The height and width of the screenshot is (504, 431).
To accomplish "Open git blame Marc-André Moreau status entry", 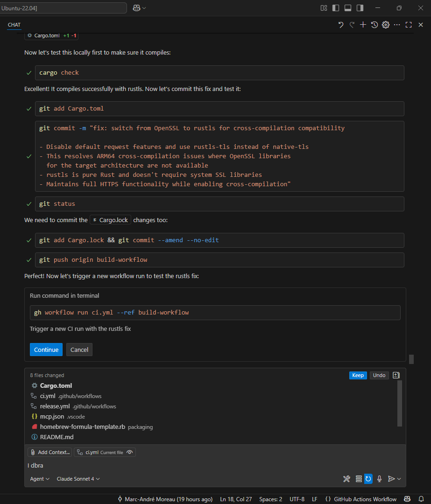I will coord(165,499).
